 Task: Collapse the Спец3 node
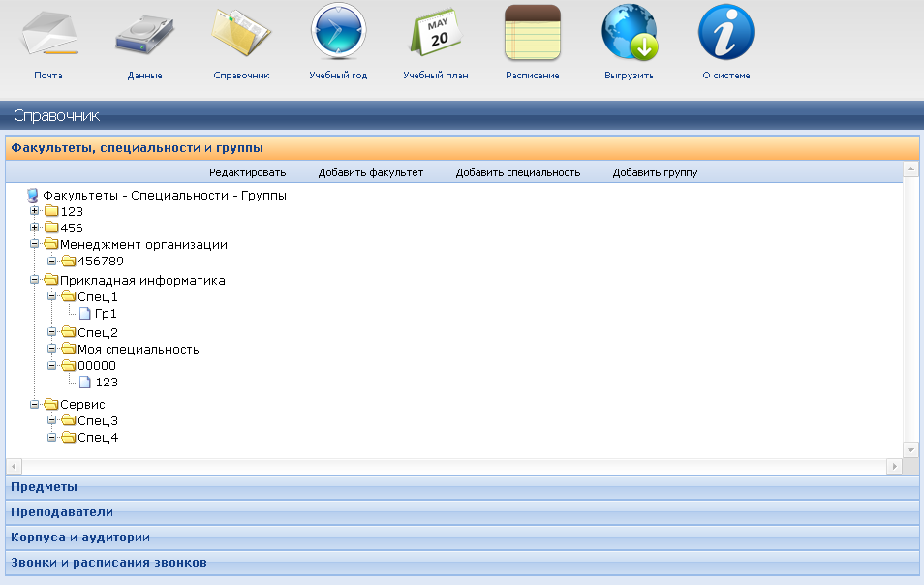point(52,420)
